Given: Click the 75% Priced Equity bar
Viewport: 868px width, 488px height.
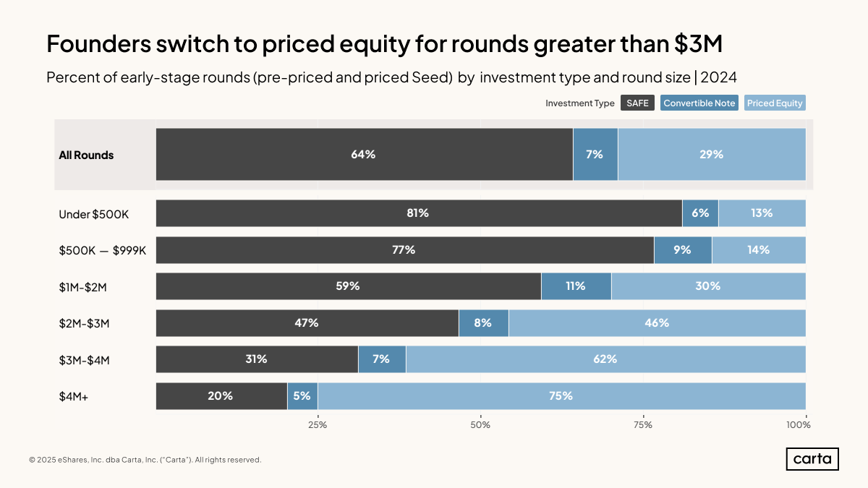Looking at the screenshot, I should pos(561,396).
